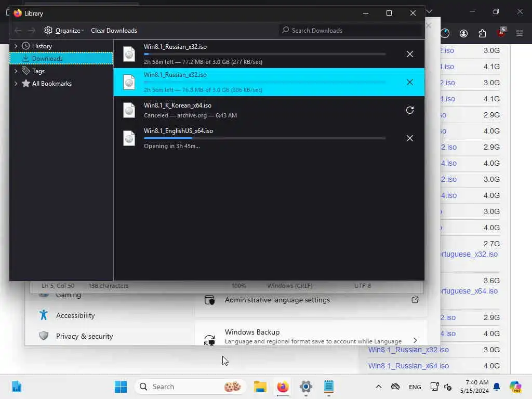Click Clear Downloads in Library toolbar
The image size is (532, 399).
(114, 31)
